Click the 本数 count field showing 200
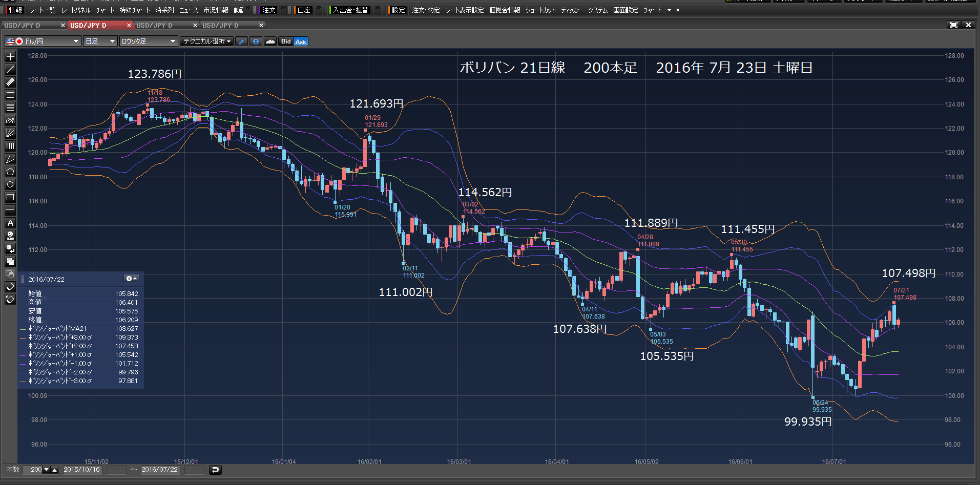This screenshot has width=980, height=485. (x=33, y=470)
